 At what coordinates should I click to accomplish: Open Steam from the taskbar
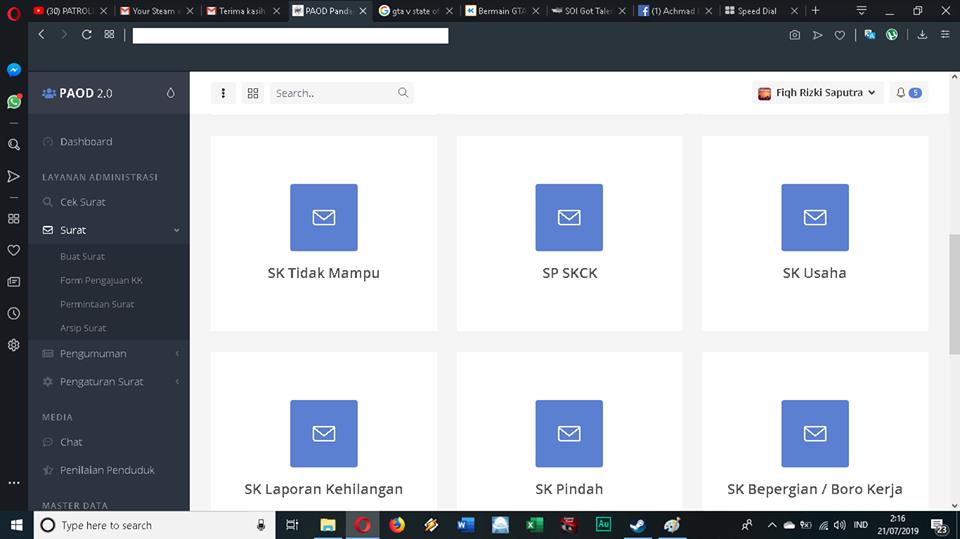pos(637,525)
